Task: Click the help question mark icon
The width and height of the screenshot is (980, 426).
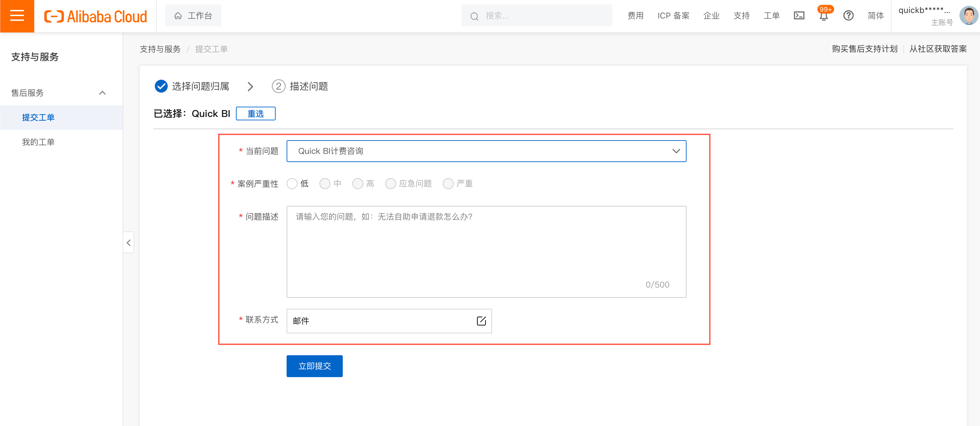Action: coord(848,16)
